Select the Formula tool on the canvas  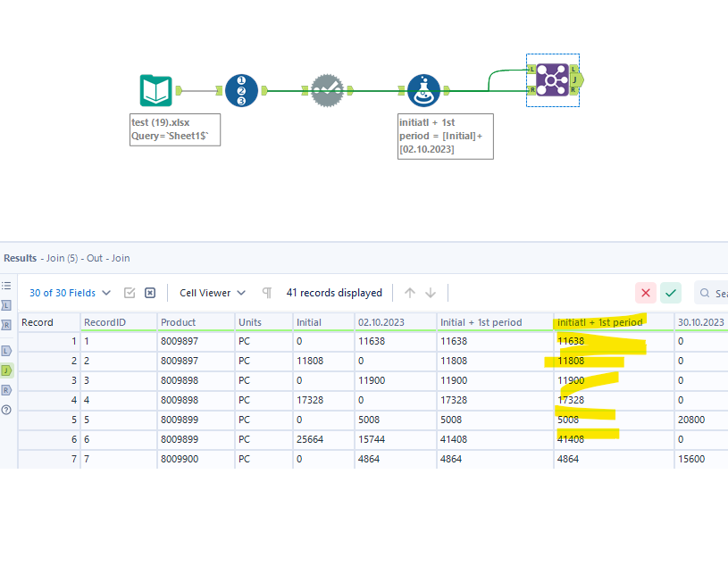point(423,90)
